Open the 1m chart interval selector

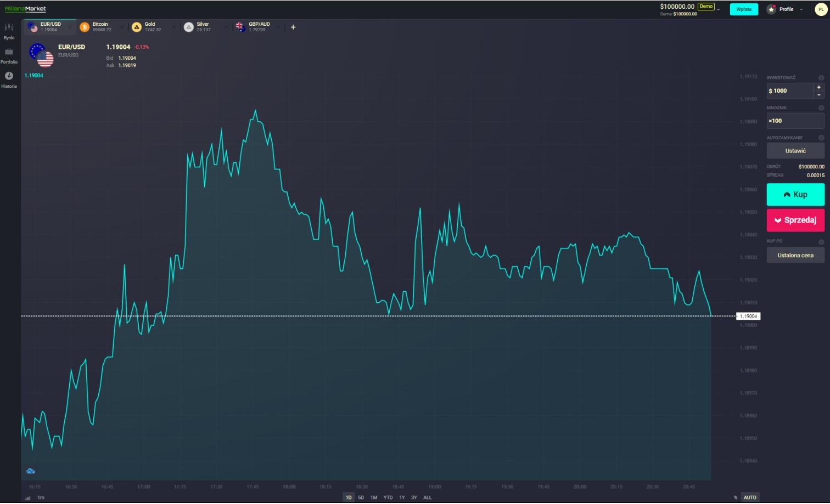click(x=41, y=497)
